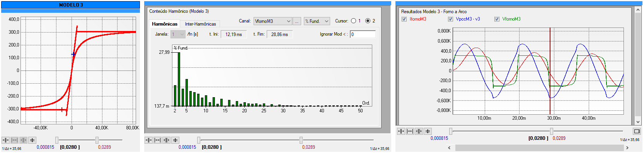Click the ellipsis button next to Canal
The height and width of the screenshot is (153, 644).
point(297,21)
